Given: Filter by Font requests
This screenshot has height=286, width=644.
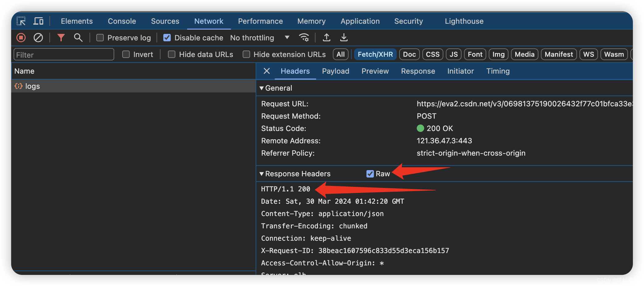Looking at the screenshot, I should 475,55.
